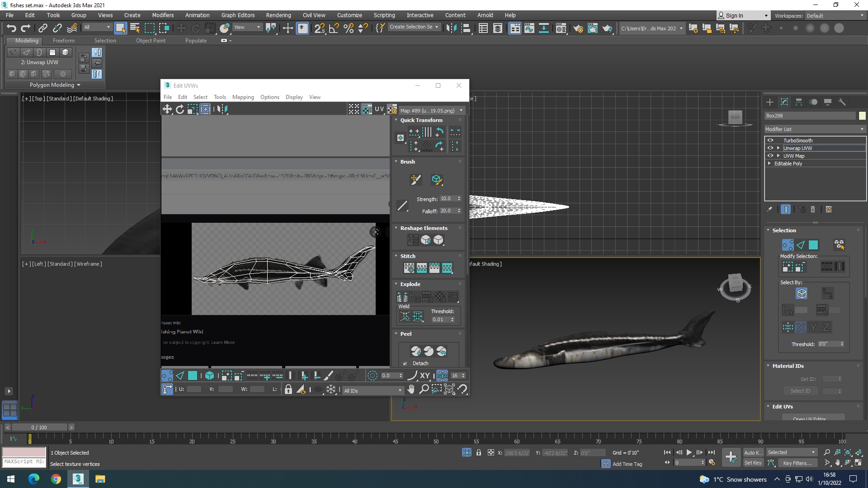This screenshot has width=868, height=488.
Task: Select Rotate tool in Edit UVWs toolbar
Action: [180, 109]
